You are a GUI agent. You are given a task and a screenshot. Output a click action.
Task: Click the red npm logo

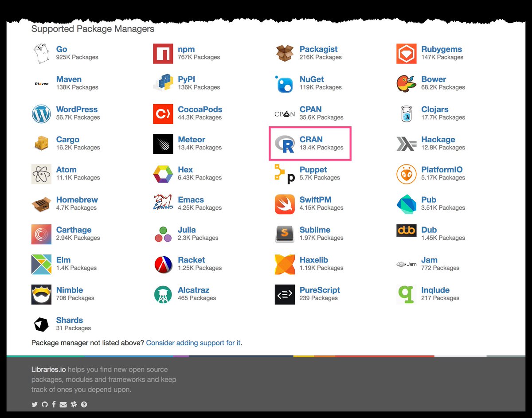click(x=163, y=54)
